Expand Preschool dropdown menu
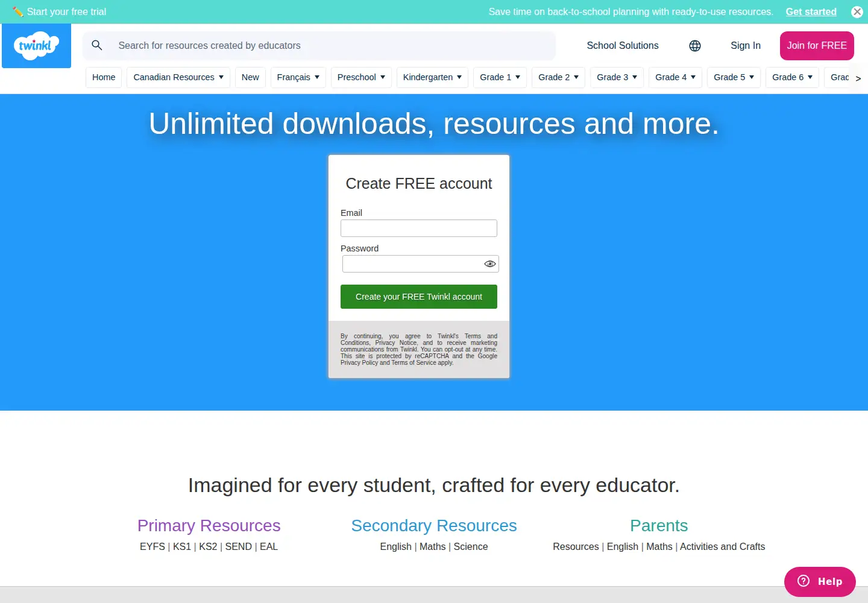This screenshot has height=603, width=868. [361, 77]
